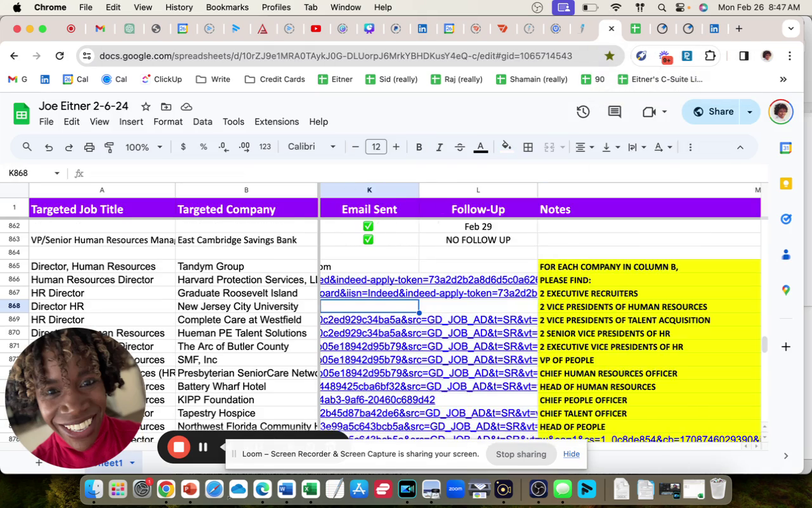Open the number format 123 menu
This screenshot has height=508, width=812.
click(265, 147)
